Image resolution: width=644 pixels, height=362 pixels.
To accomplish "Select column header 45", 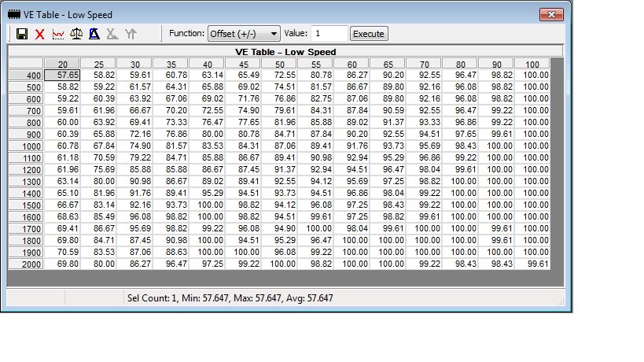I will click(243, 64).
